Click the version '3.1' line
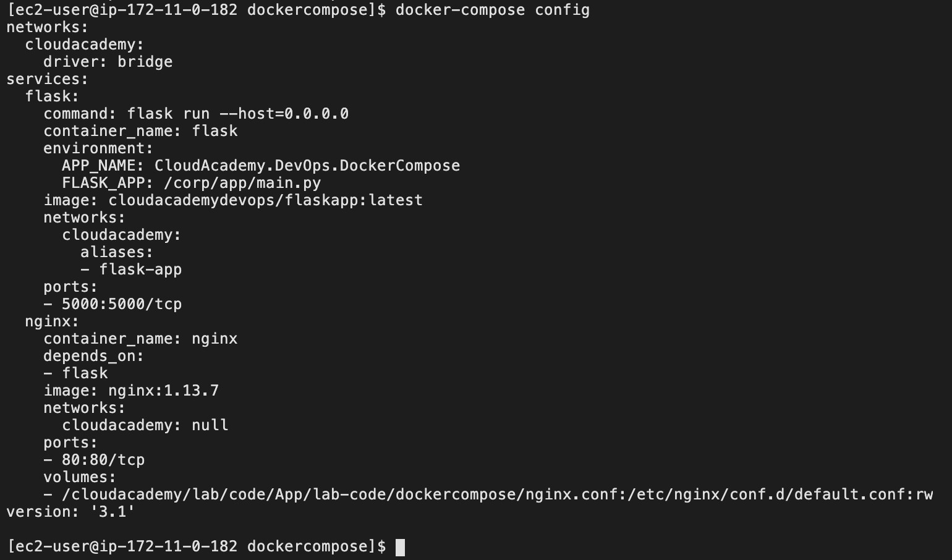This screenshot has width=952, height=560. coord(70,512)
